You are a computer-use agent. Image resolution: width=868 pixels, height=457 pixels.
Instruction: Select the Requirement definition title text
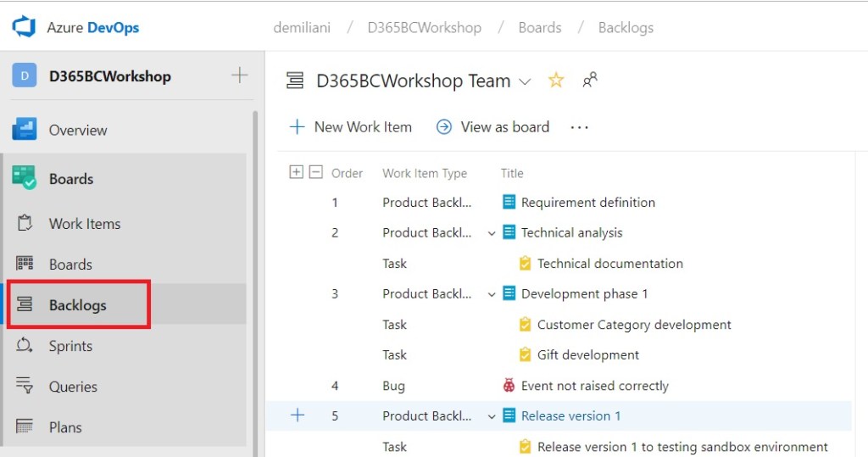(x=588, y=202)
